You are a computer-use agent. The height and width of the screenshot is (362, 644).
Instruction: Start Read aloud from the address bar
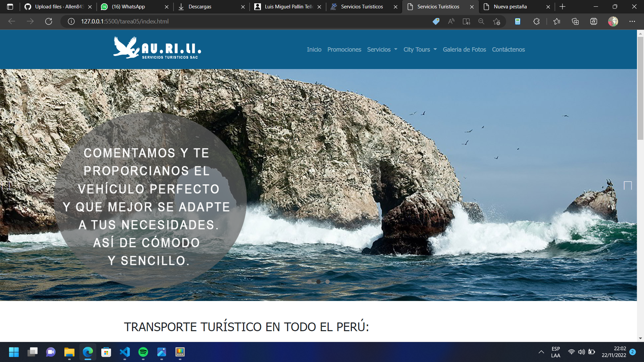pyautogui.click(x=450, y=21)
